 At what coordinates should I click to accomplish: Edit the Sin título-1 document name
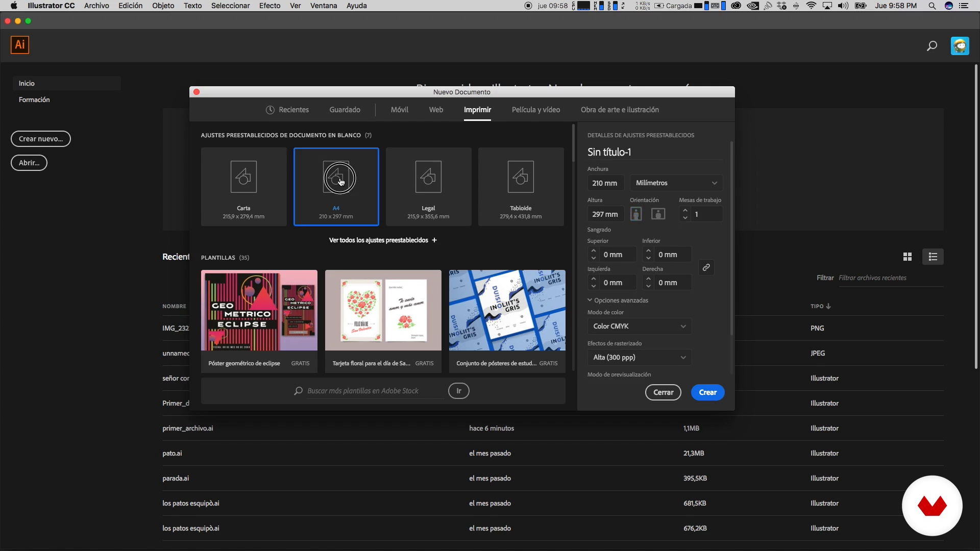click(x=655, y=153)
